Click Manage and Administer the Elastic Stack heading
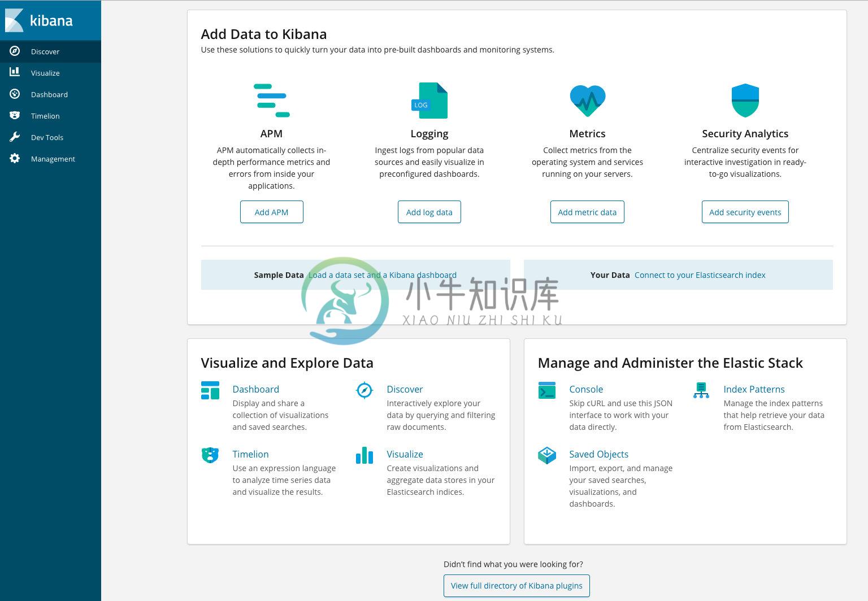The width and height of the screenshot is (868, 601). [670, 363]
